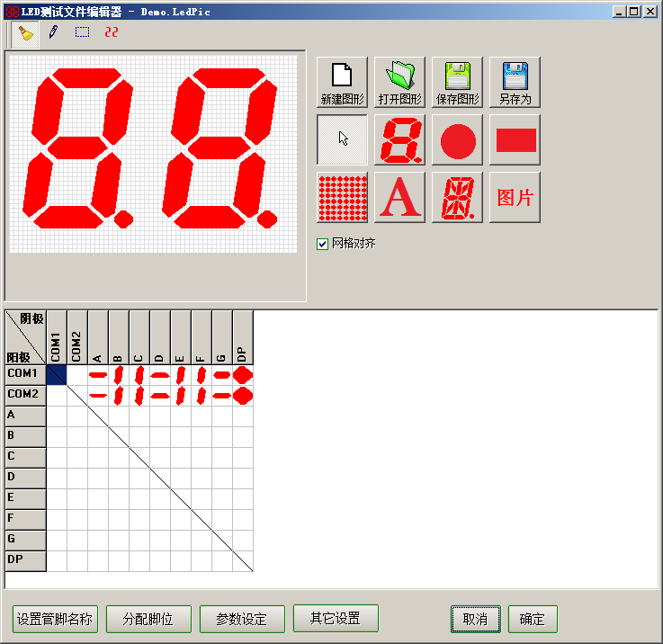Select the broom clear tool in toolbar
The height and width of the screenshot is (644, 663).
coord(26,33)
